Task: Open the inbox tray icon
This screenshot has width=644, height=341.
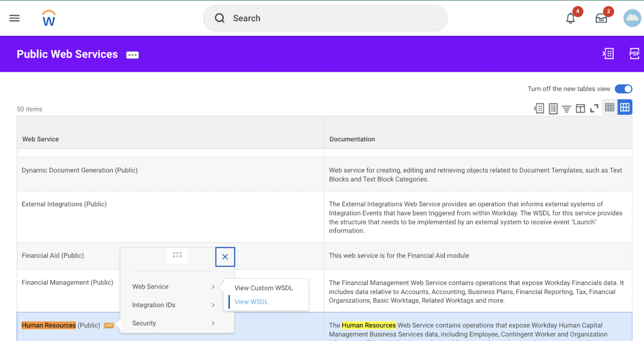Action: [x=601, y=18]
